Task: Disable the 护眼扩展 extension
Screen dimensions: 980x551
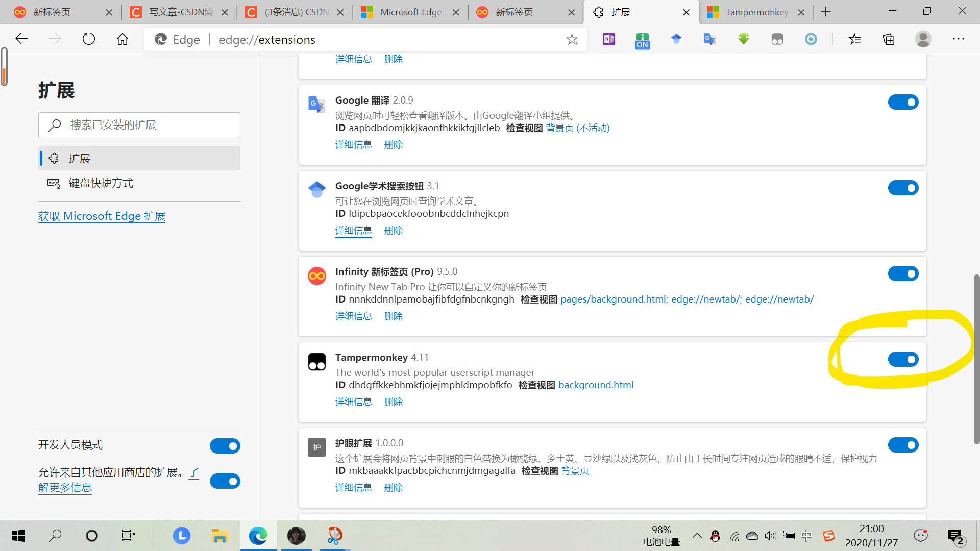Action: pyautogui.click(x=903, y=445)
